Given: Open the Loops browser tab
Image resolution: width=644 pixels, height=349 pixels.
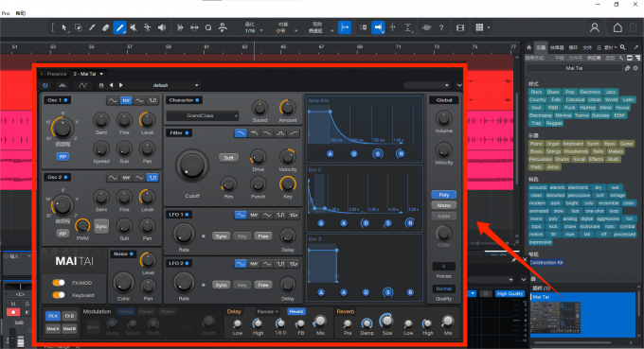Looking at the screenshot, I should [573, 47].
